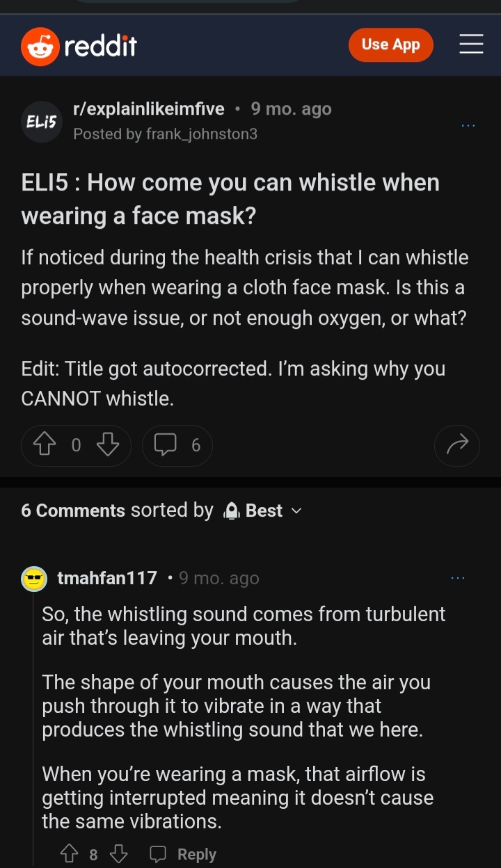This screenshot has width=501, height=868.
Task: Expand the Best sort dropdown
Action: (x=263, y=511)
